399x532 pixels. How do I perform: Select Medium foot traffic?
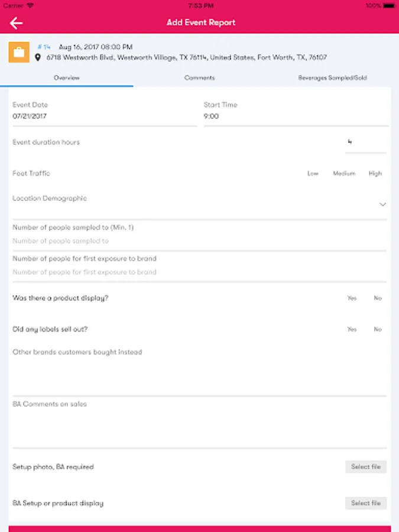[x=344, y=174]
